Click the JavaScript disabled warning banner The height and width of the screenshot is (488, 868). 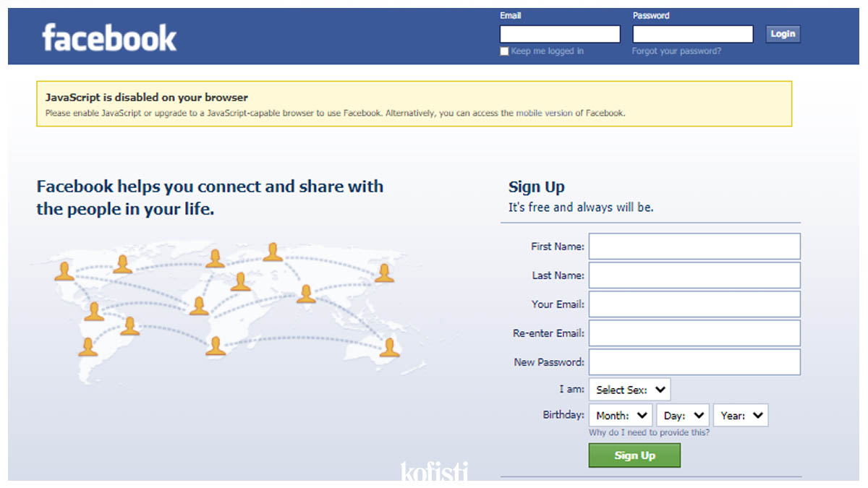coord(414,104)
